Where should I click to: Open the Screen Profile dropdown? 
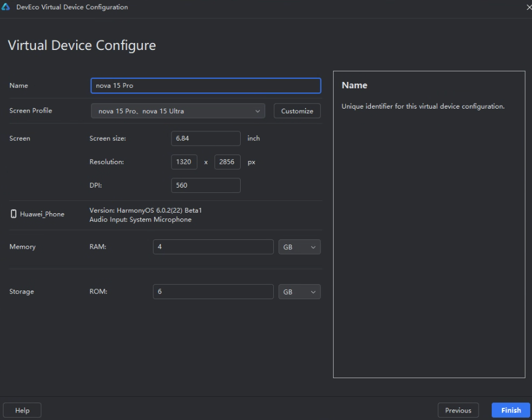coord(178,111)
